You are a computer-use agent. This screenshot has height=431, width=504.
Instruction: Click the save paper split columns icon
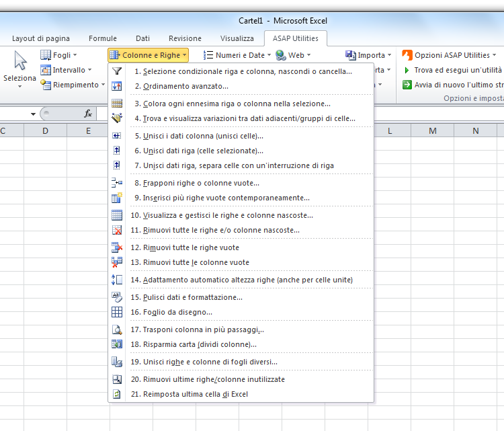click(117, 344)
